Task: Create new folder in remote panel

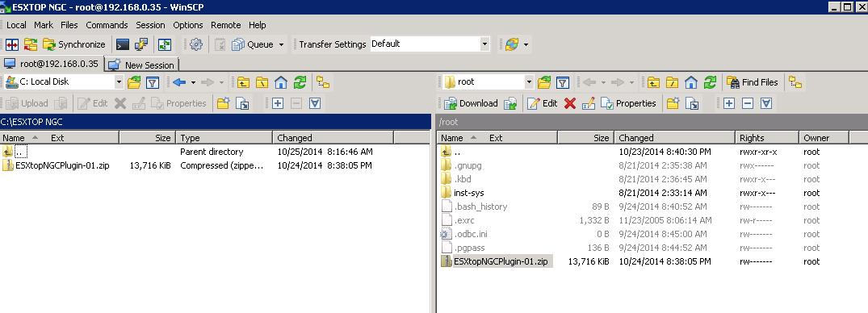Action: (x=673, y=103)
